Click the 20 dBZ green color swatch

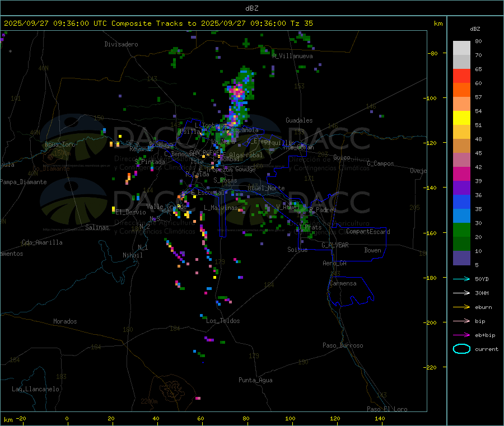click(x=461, y=244)
